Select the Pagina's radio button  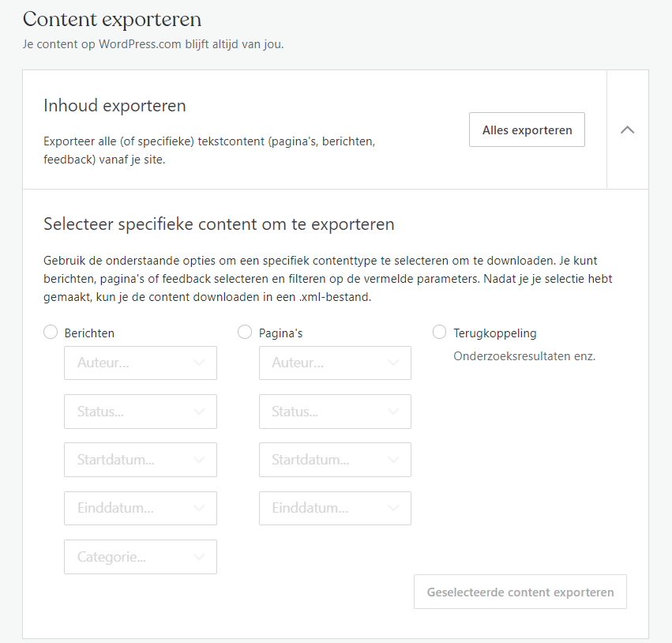(x=245, y=332)
